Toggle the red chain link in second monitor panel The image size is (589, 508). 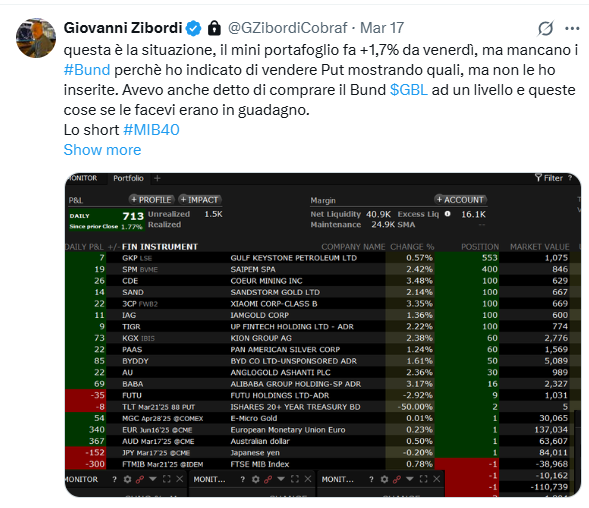pos(268,479)
